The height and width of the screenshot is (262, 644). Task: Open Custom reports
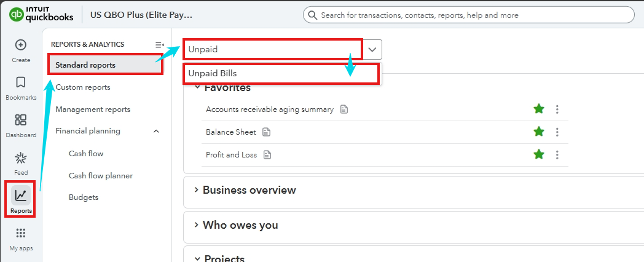click(x=83, y=87)
